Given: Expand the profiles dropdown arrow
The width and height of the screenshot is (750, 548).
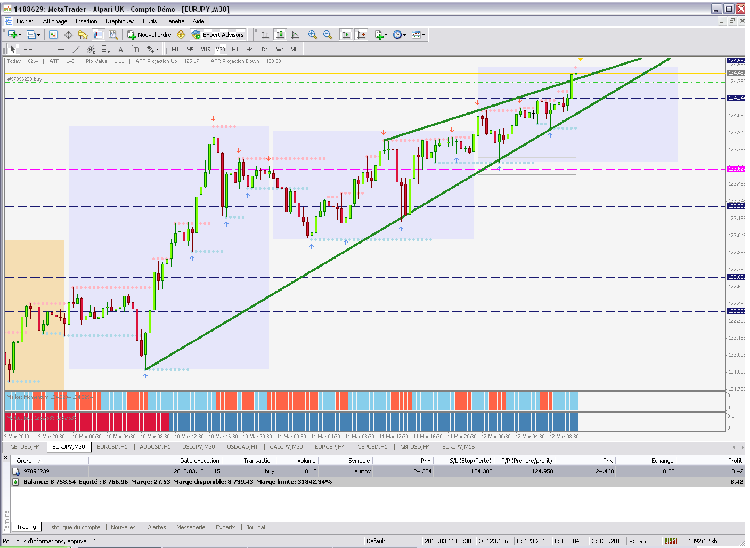Looking at the screenshot, I should pos(39,35).
